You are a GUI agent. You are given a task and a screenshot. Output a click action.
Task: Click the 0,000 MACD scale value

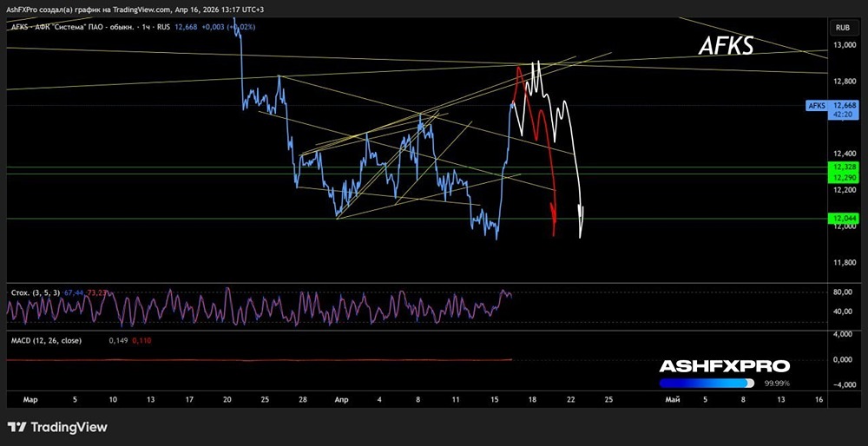tap(841, 360)
